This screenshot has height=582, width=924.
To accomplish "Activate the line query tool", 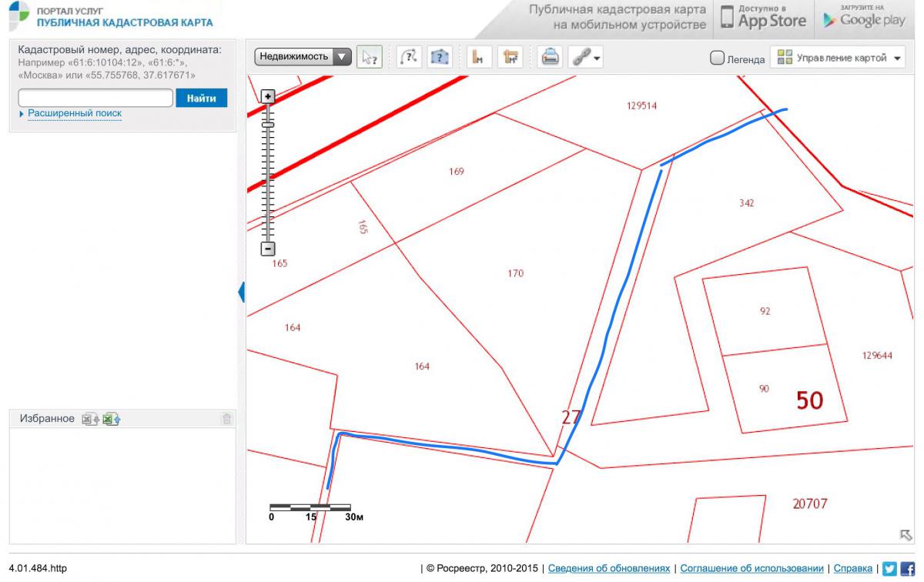I will [x=410, y=57].
